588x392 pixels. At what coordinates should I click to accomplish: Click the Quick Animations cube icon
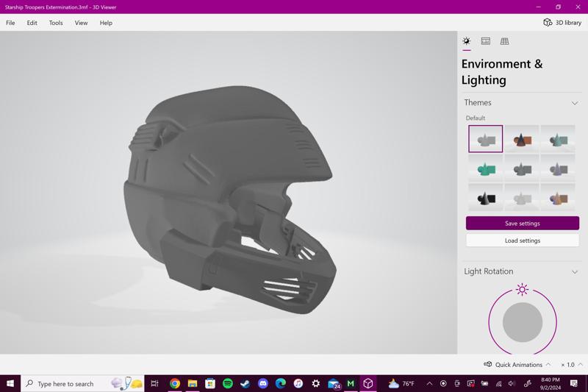(x=488, y=364)
